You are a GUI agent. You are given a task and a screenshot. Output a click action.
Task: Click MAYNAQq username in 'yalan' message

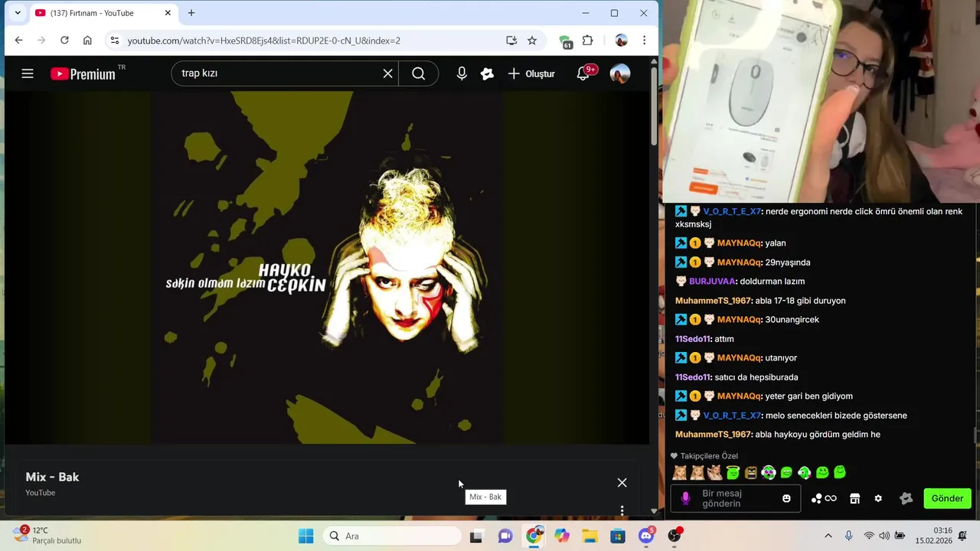(739, 243)
